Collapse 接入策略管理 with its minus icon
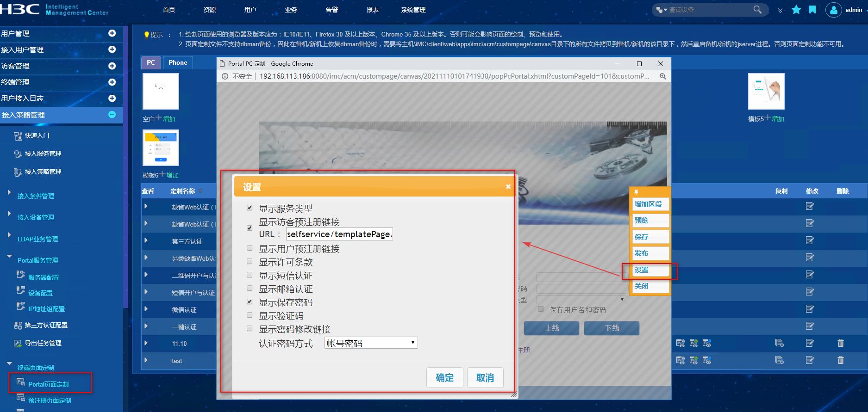Screen dimensions: 868x412 coord(112,115)
